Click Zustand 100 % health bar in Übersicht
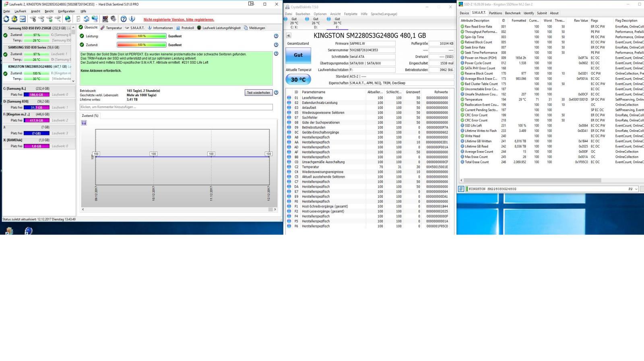This screenshot has height=361, width=644. [x=142, y=45]
